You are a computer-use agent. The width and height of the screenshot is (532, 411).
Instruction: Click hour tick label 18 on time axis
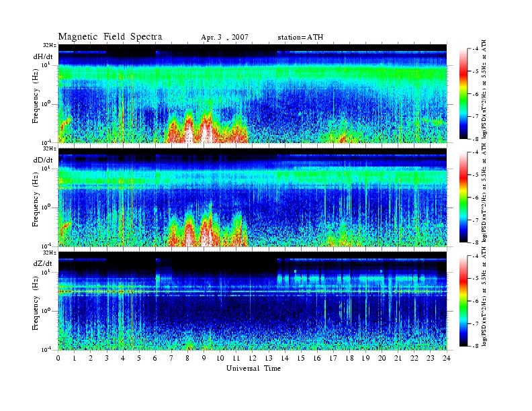tap(349, 358)
